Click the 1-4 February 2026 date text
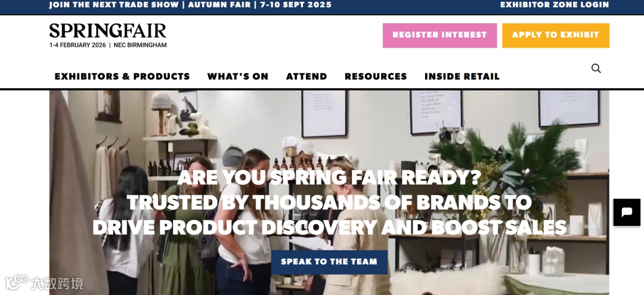Viewport: 644px width, 295px height. (78, 45)
